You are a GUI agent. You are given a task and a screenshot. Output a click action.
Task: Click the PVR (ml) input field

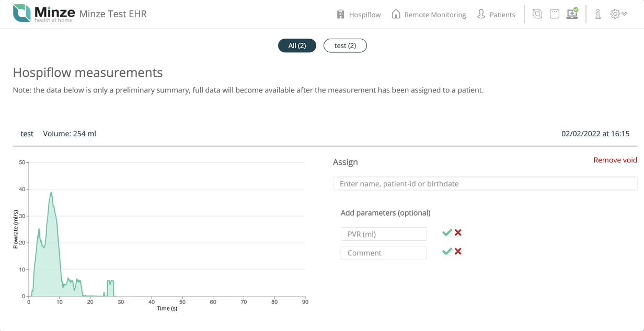pyautogui.click(x=384, y=234)
